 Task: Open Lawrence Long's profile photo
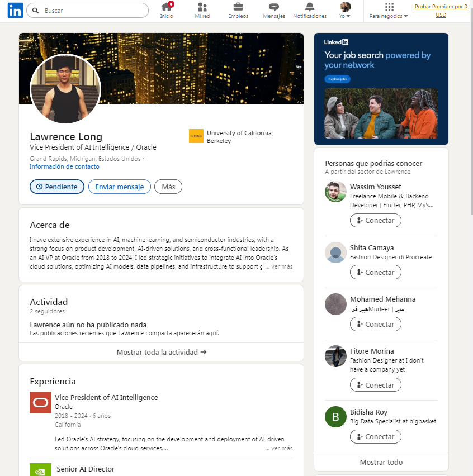coord(65,89)
